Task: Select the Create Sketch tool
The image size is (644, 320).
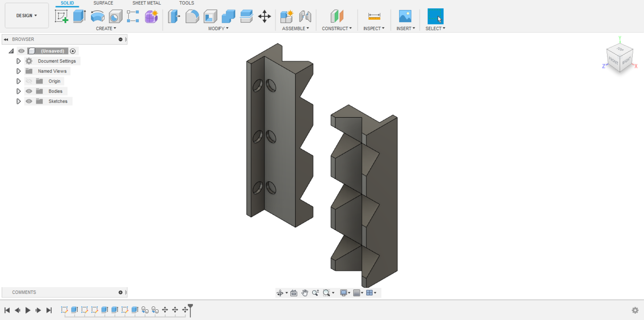Action: [61, 16]
